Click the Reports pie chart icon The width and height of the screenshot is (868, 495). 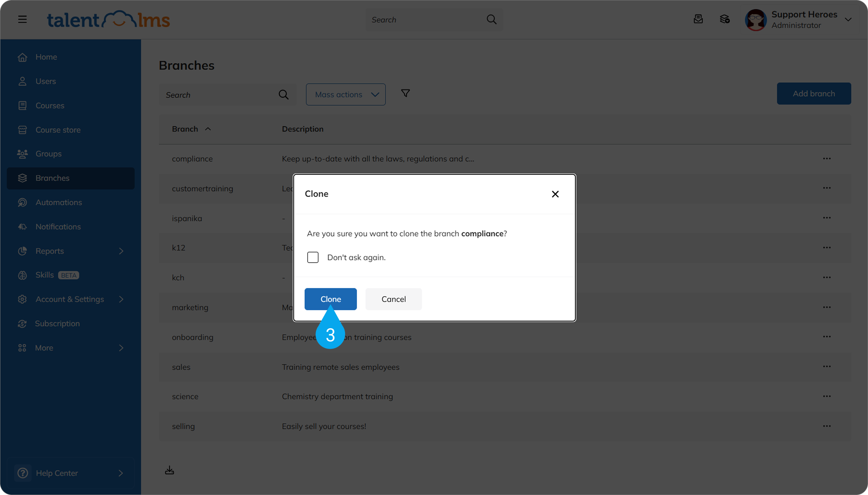[22, 251]
